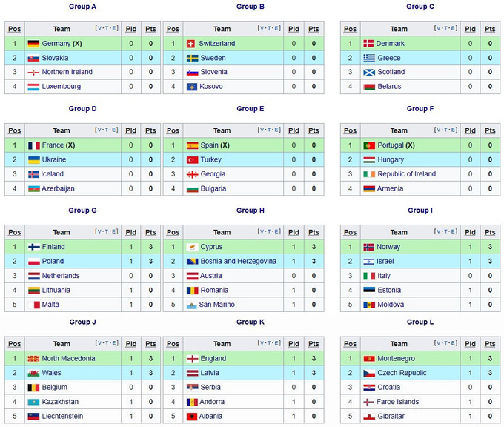Open the Liechtenstein team link
504x427 pixels.
coord(64,417)
